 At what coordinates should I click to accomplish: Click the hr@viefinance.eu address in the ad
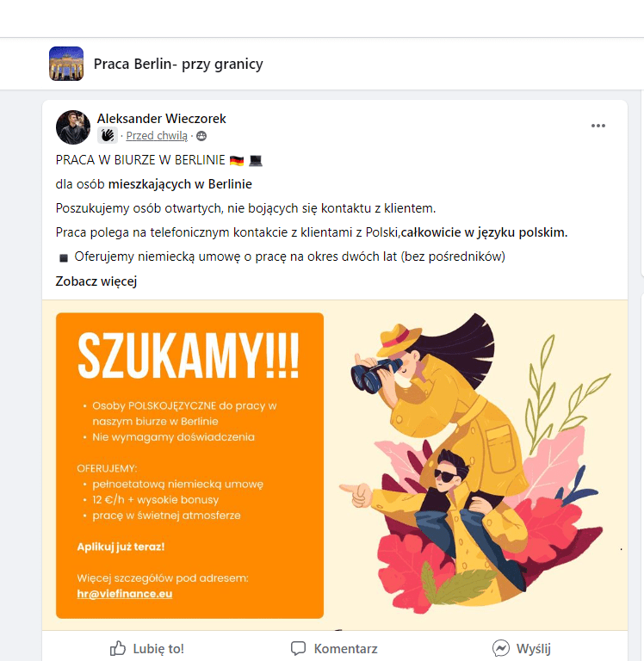click(x=125, y=594)
